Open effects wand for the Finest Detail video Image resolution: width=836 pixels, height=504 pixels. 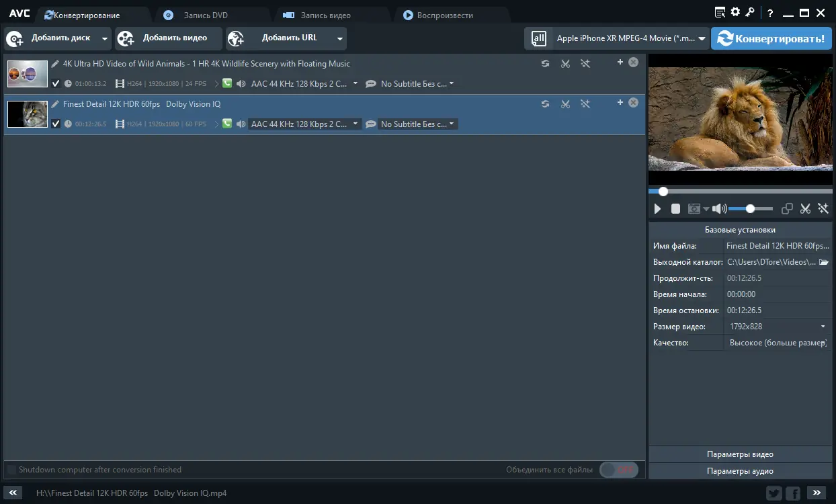click(x=585, y=104)
